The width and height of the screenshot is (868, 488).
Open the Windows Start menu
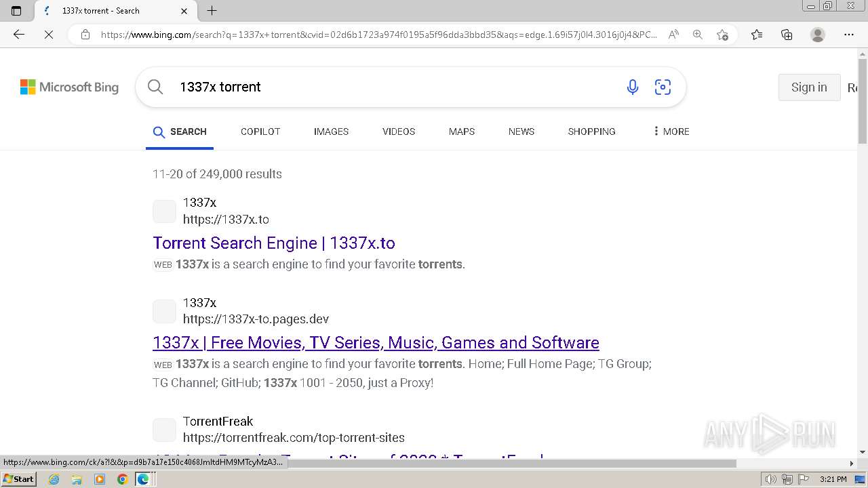click(x=18, y=479)
